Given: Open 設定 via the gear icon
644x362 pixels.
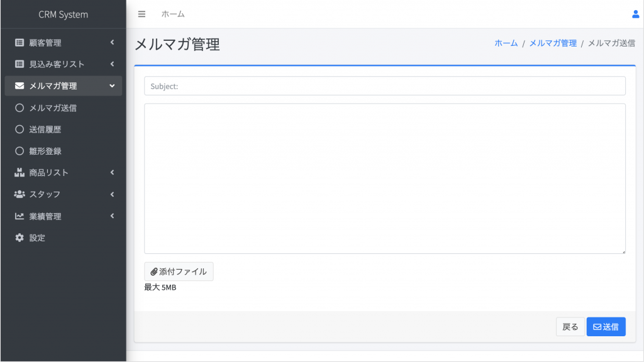Looking at the screenshot, I should pos(19,238).
